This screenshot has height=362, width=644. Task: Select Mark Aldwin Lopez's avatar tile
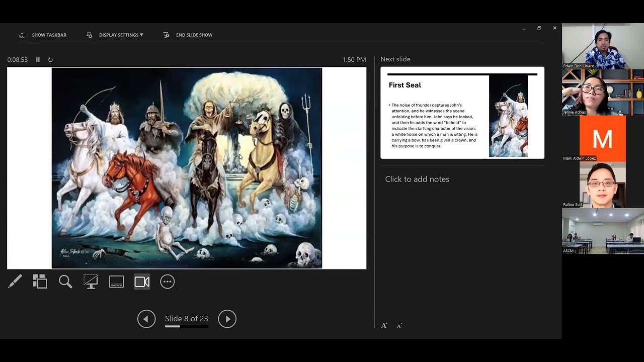pyautogui.click(x=603, y=139)
